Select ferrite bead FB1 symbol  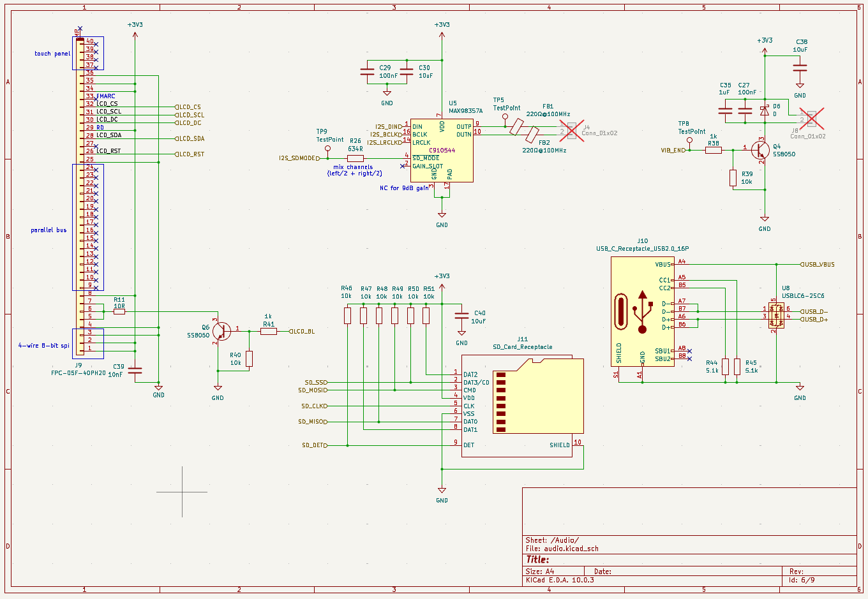516,127
